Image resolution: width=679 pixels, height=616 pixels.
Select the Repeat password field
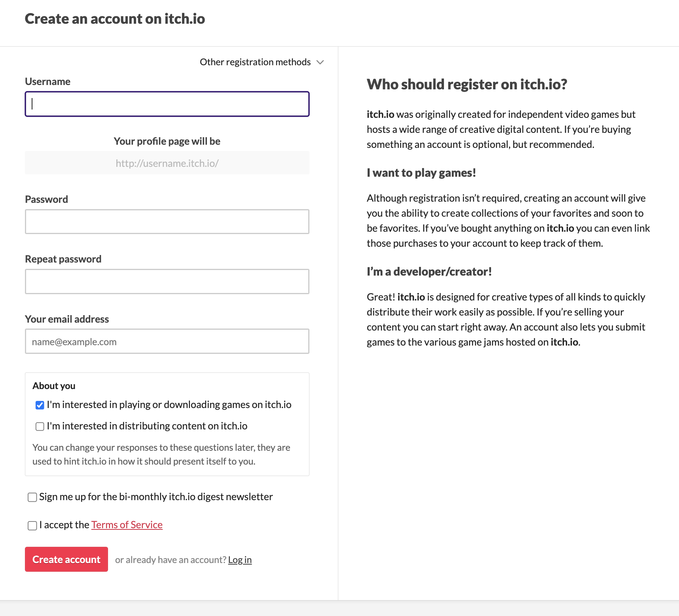pyautogui.click(x=167, y=282)
